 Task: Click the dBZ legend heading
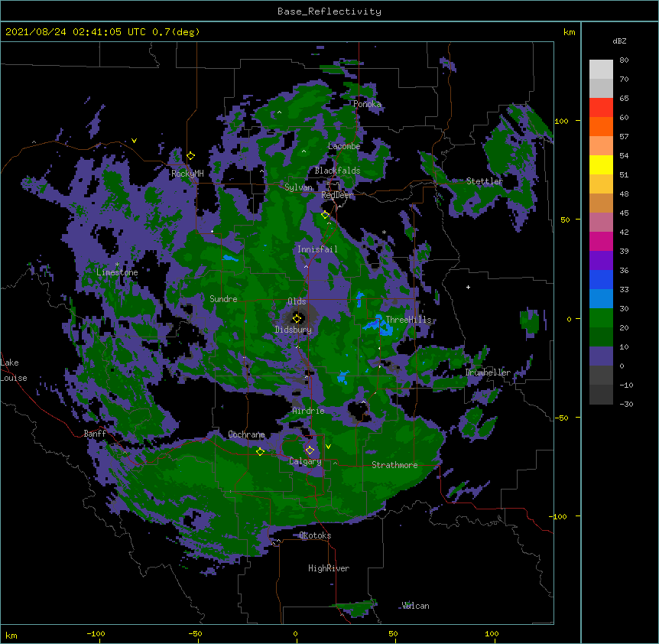(619, 41)
